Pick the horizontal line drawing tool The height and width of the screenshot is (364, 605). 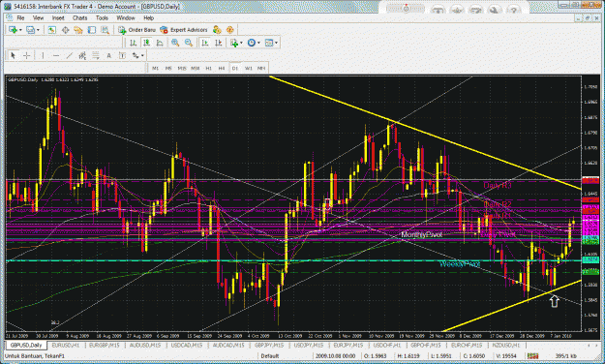coord(56,55)
